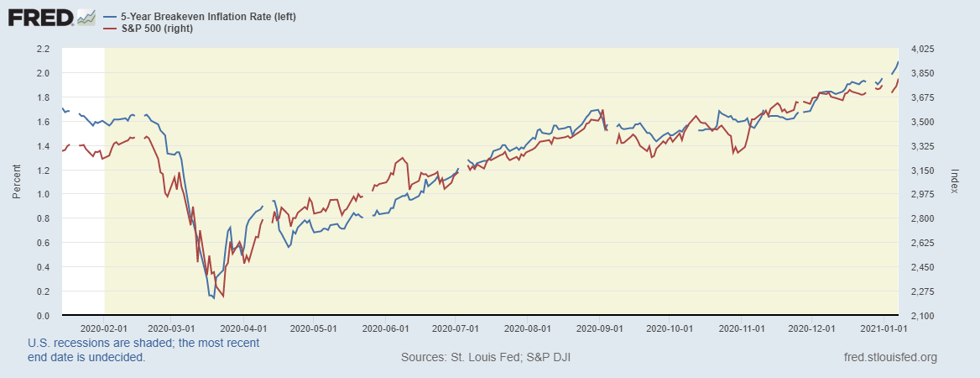980x378 pixels.
Task: Click the 2,100 value on right axis
Action: click(x=920, y=316)
